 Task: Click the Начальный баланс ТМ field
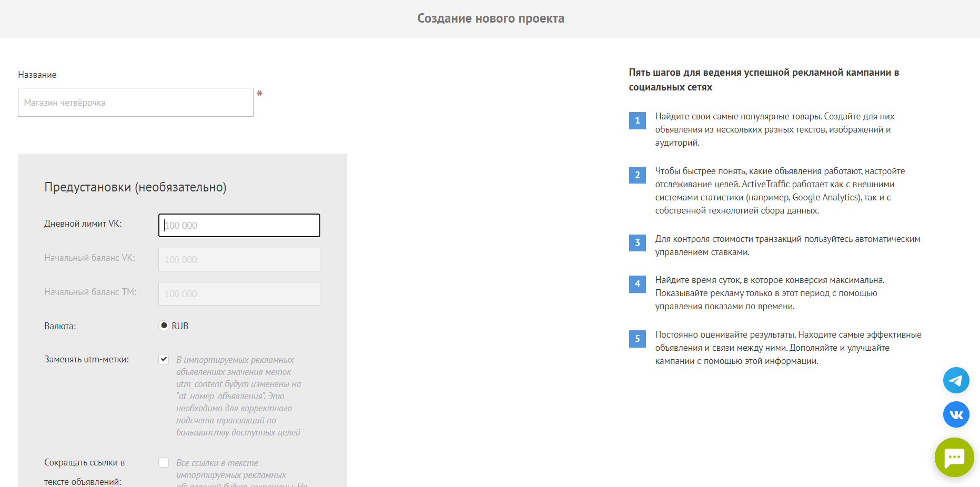click(239, 294)
